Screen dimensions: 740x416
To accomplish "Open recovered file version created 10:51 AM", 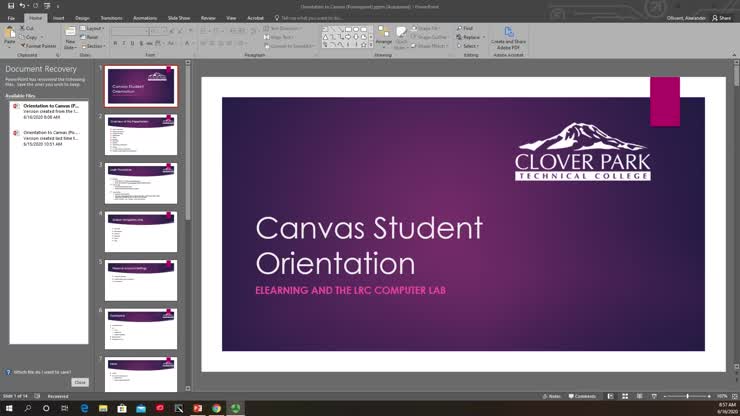I will point(49,138).
